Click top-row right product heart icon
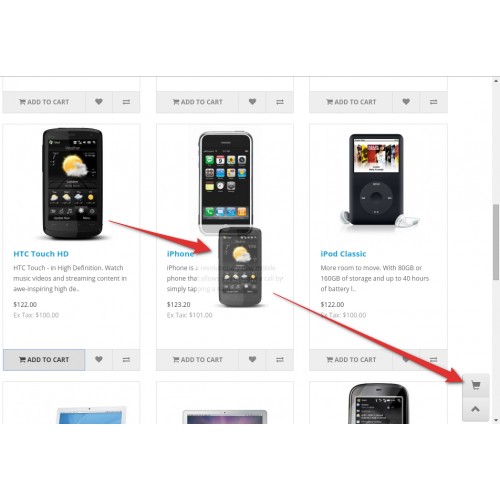The width and height of the screenshot is (500, 500). [406, 102]
